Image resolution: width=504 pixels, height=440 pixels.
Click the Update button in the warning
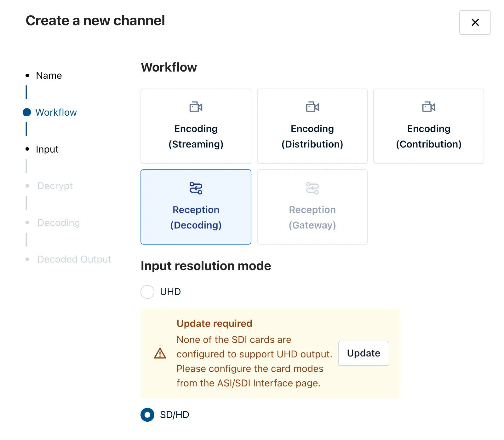coord(364,353)
